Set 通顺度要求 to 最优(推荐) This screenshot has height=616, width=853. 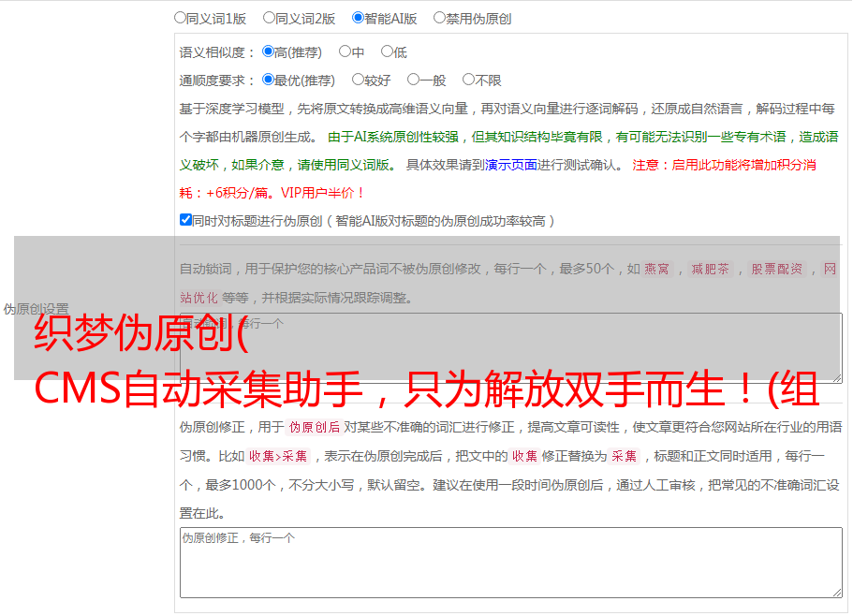[268, 80]
